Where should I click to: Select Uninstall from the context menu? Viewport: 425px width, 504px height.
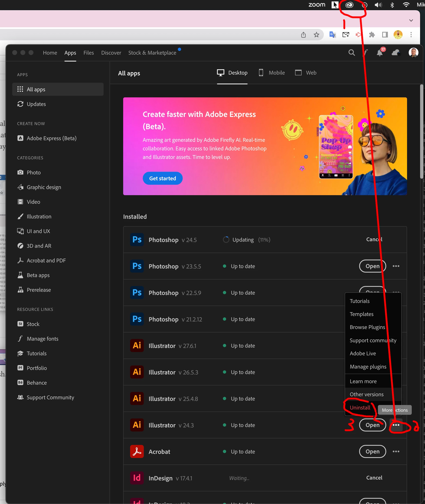tap(360, 407)
